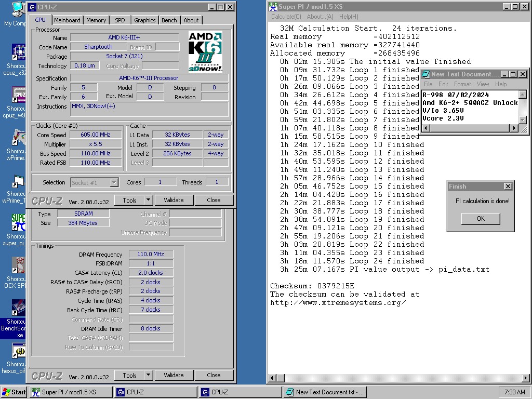Click the New Text Document title bar notepad icon
Viewport: 532px width, 399px height.
(x=426, y=74)
